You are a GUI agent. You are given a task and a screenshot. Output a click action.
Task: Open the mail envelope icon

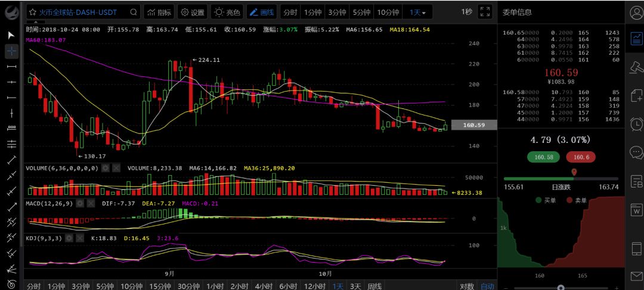637,275
